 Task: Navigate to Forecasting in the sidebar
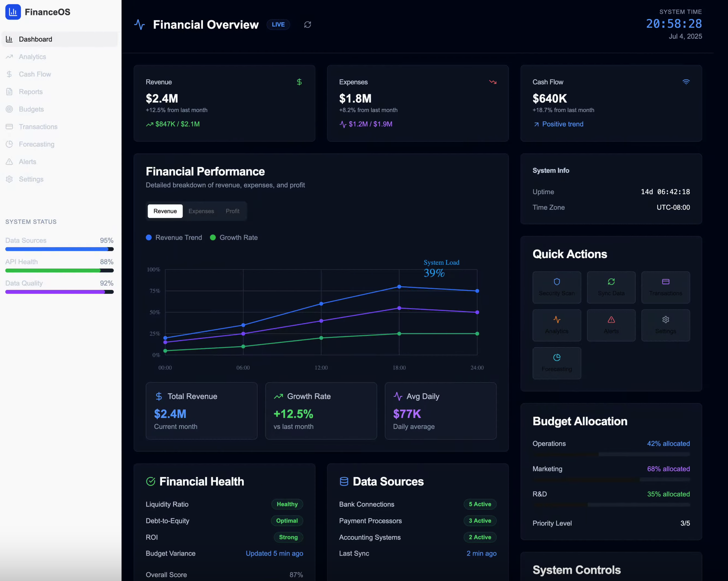[37, 144]
